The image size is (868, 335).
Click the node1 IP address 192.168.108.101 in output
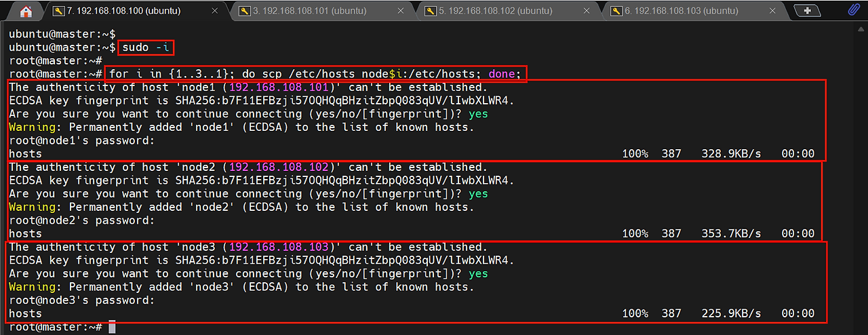(x=279, y=87)
